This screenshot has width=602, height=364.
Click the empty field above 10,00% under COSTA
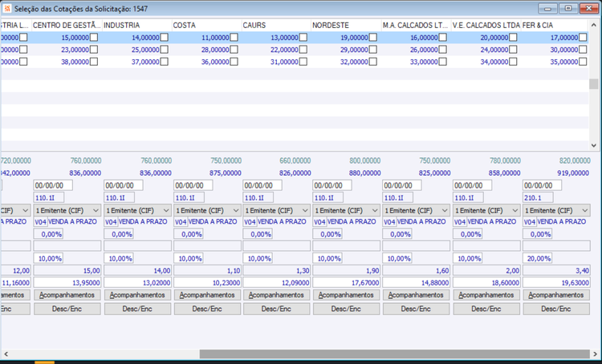pos(207,246)
